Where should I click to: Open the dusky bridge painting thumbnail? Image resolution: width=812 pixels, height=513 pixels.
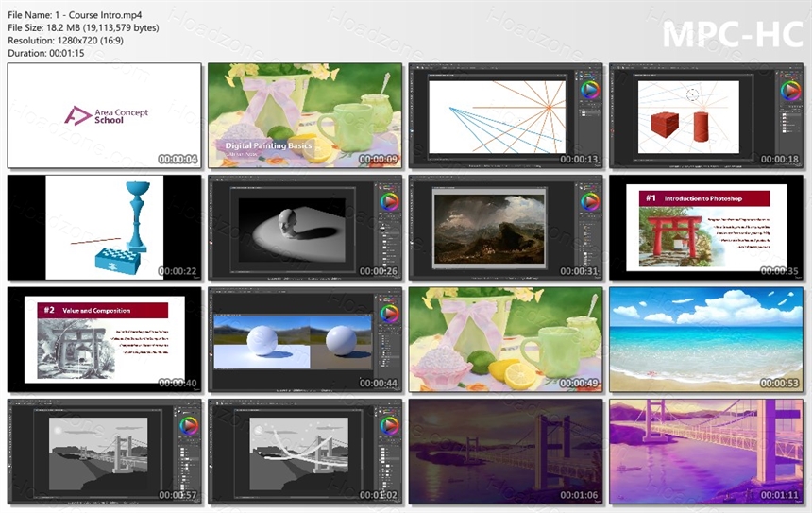click(x=505, y=452)
